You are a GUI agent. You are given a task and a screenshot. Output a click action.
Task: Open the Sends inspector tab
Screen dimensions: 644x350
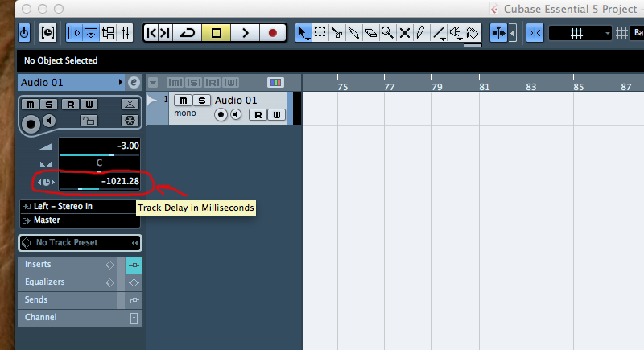click(68, 300)
